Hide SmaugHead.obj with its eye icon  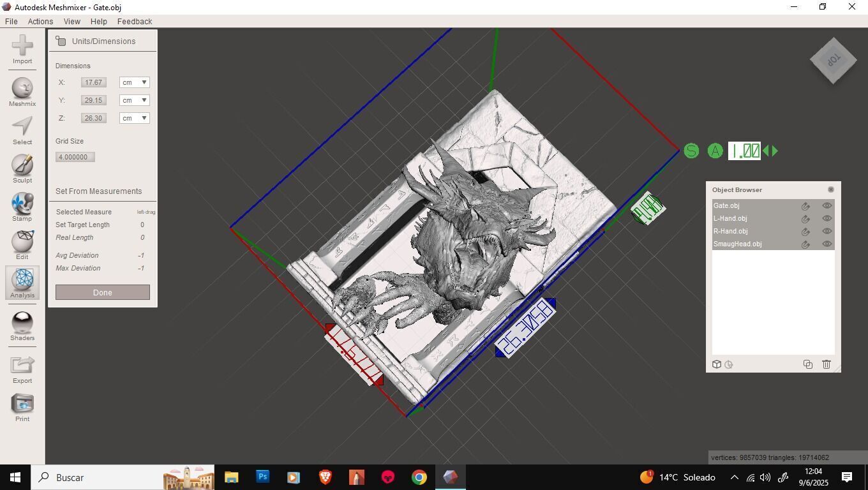tap(827, 244)
